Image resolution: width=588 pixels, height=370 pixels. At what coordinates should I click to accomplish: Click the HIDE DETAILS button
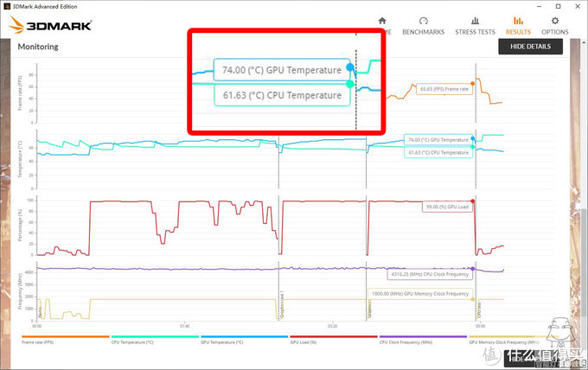(530, 47)
